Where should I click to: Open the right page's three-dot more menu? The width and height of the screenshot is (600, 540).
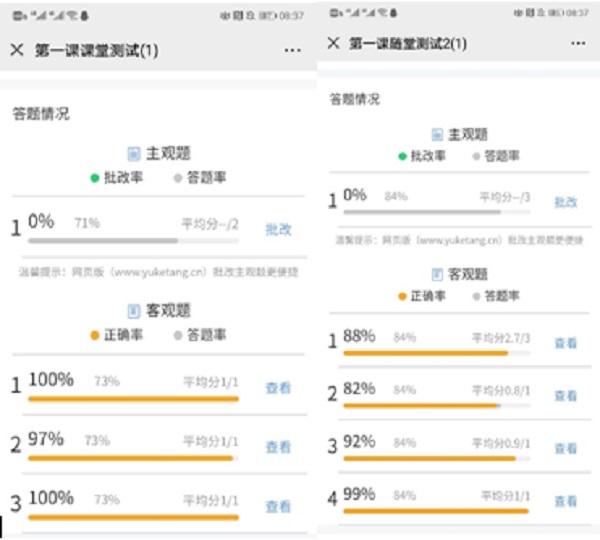pyautogui.click(x=578, y=44)
